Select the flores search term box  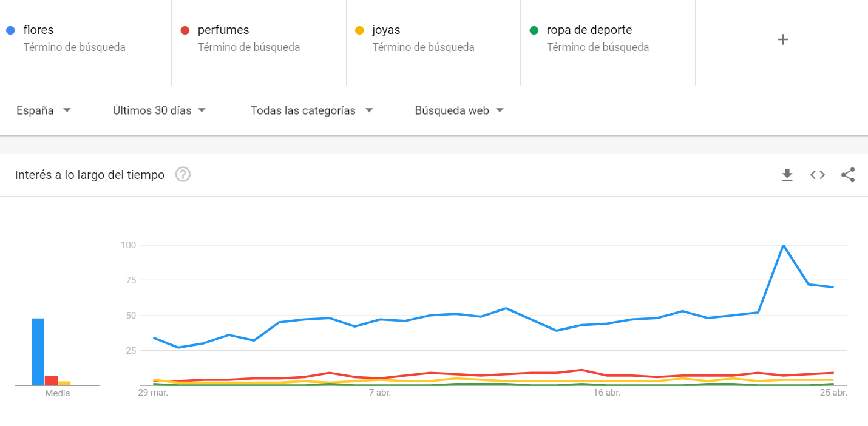tap(86, 39)
